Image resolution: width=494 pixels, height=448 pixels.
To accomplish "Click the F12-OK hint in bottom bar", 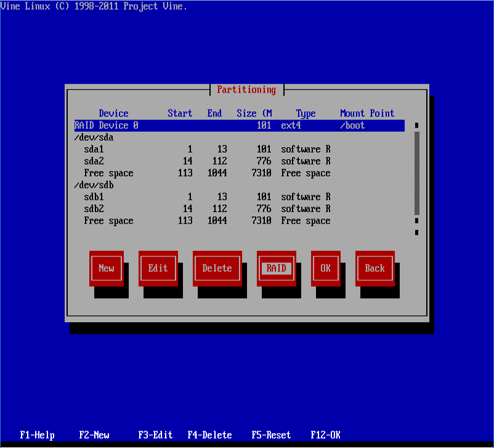I will (x=325, y=435).
